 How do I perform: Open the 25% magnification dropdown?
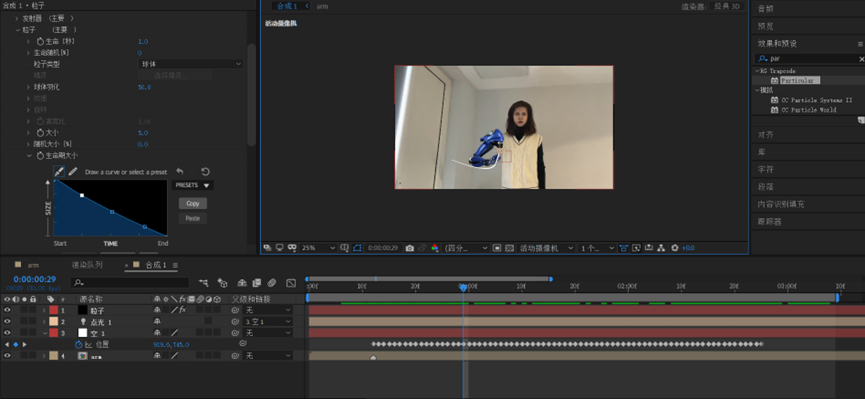(318, 248)
